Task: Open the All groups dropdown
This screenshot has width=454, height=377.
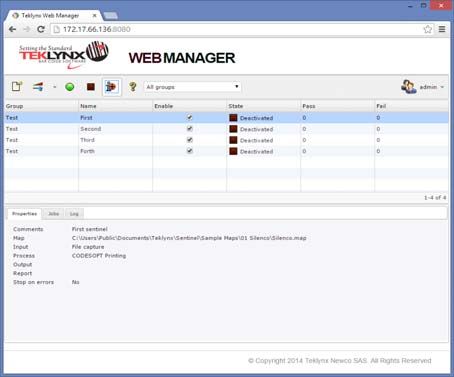Action: [192, 87]
